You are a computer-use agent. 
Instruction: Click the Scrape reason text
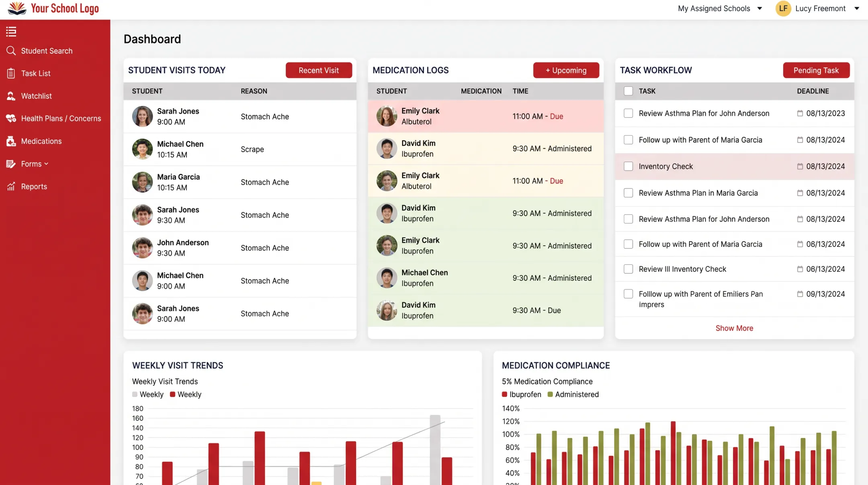(x=252, y=149)
